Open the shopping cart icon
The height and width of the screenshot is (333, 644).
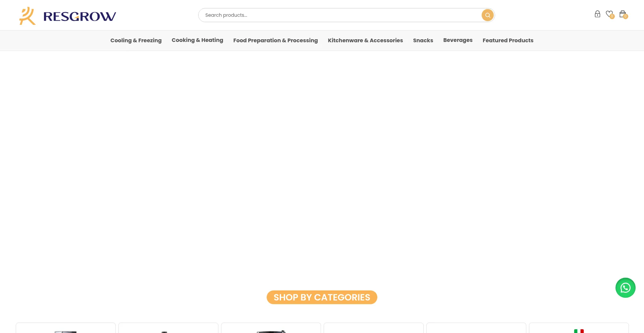[x=623, y=14]
